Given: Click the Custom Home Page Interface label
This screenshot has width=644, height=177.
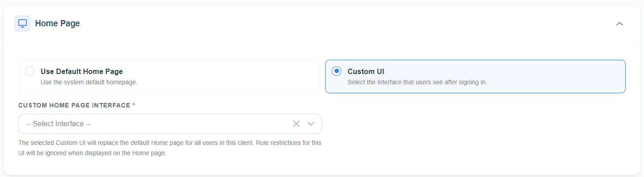Looking at the screenshot, I should point(76,105).
